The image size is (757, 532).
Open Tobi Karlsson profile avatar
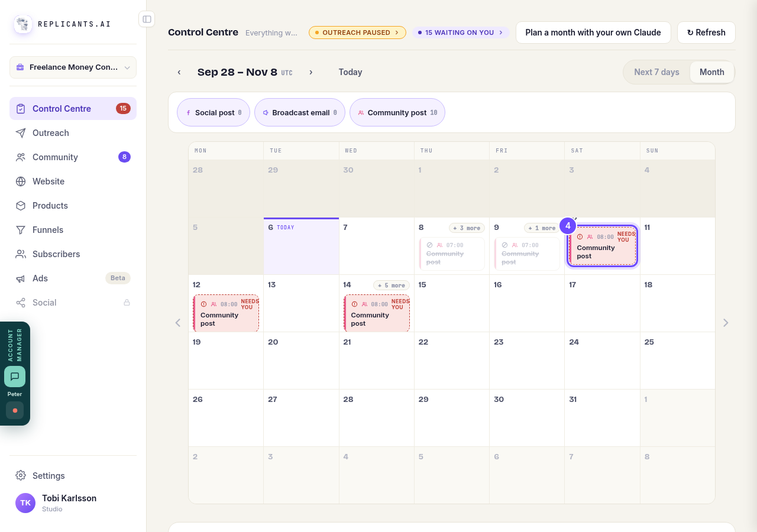[x=25, y=503]
